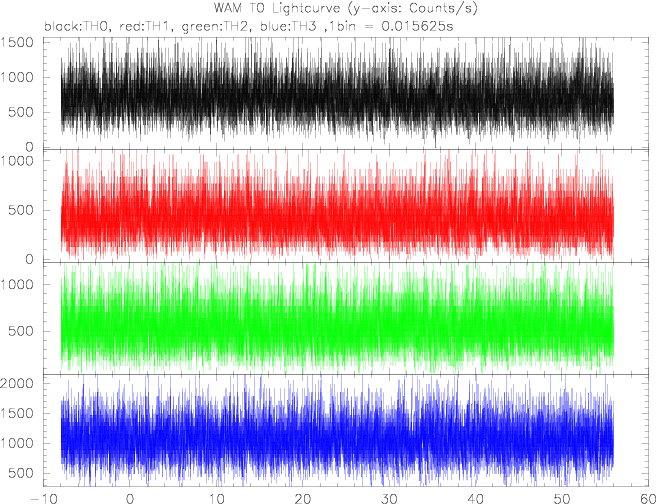Click the green TH2 lightcurve panel
657x504 pixels.
(x=346, y=318)
